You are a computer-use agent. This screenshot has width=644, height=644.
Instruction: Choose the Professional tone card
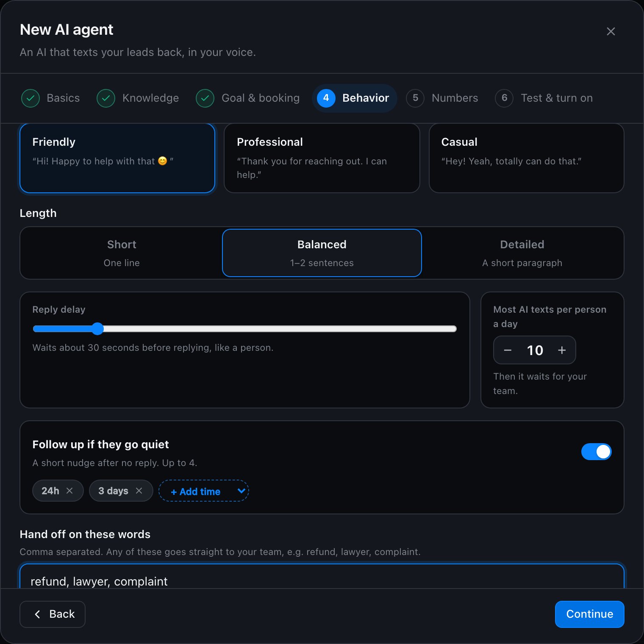click(x=322, y=158)
